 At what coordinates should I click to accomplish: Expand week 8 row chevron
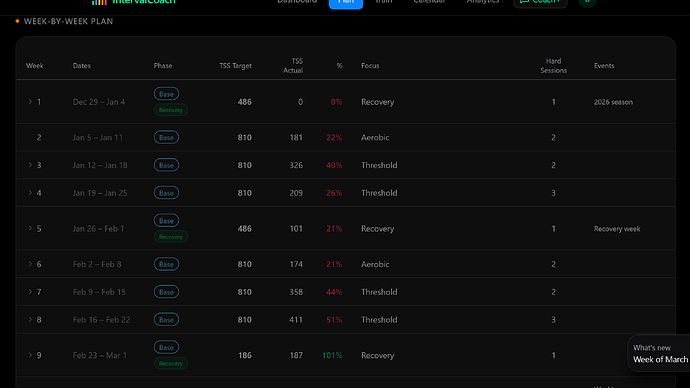30,319
